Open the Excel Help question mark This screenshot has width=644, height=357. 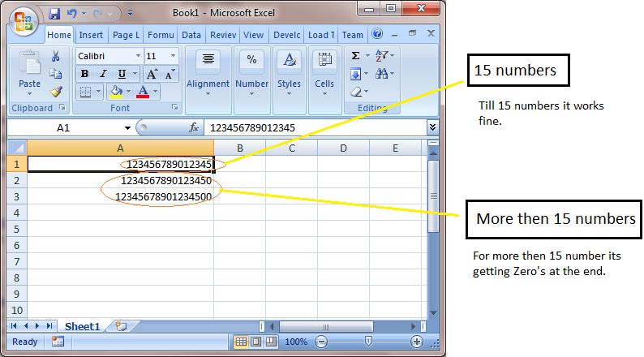[x=377, y=34]
